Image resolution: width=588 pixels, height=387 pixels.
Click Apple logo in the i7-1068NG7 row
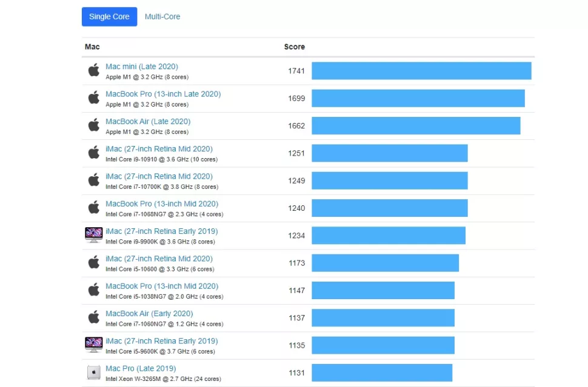click(x=94, y=207)
